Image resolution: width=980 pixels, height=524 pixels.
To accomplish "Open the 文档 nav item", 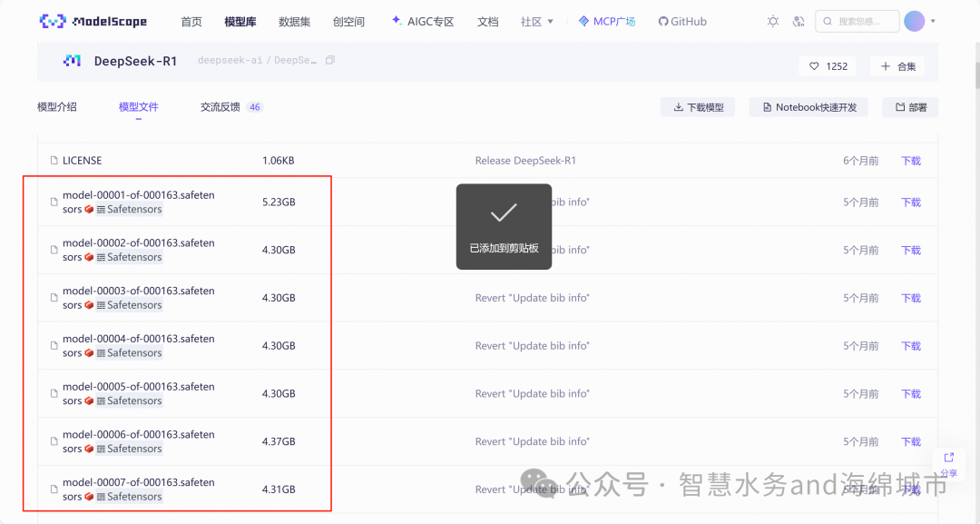I will [x=487, y=21].
